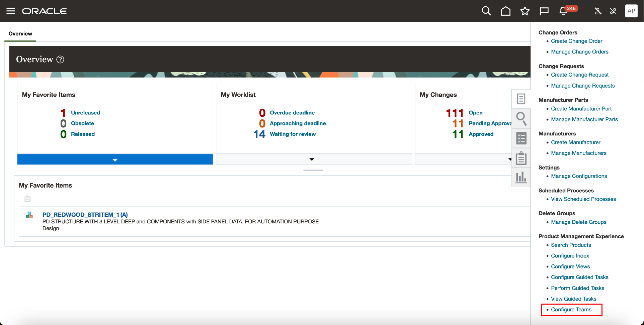Image resolution: width=644 pixels, height=325 pixels.
Task: Open View Guided Tasks
Action: coord(574,299)
